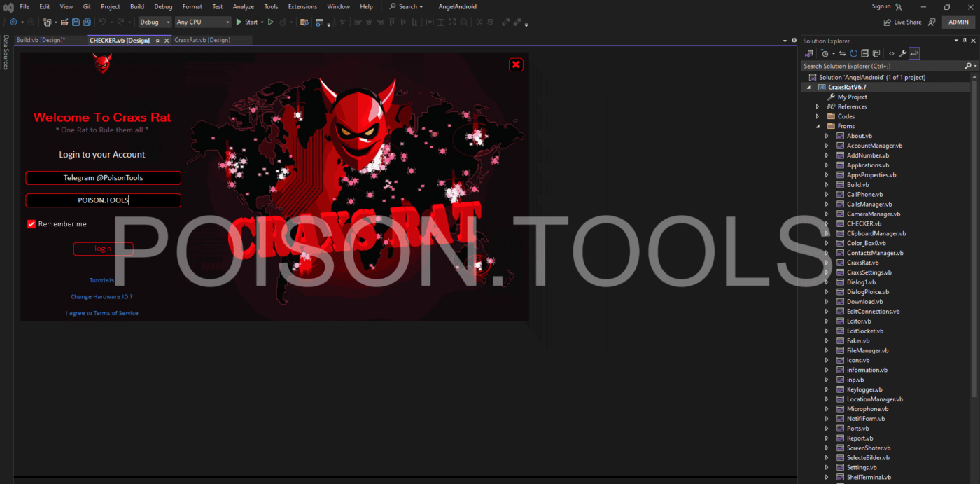Pin the Solution Explorer panel
980x484 pixels.
[x=965, y=41]
